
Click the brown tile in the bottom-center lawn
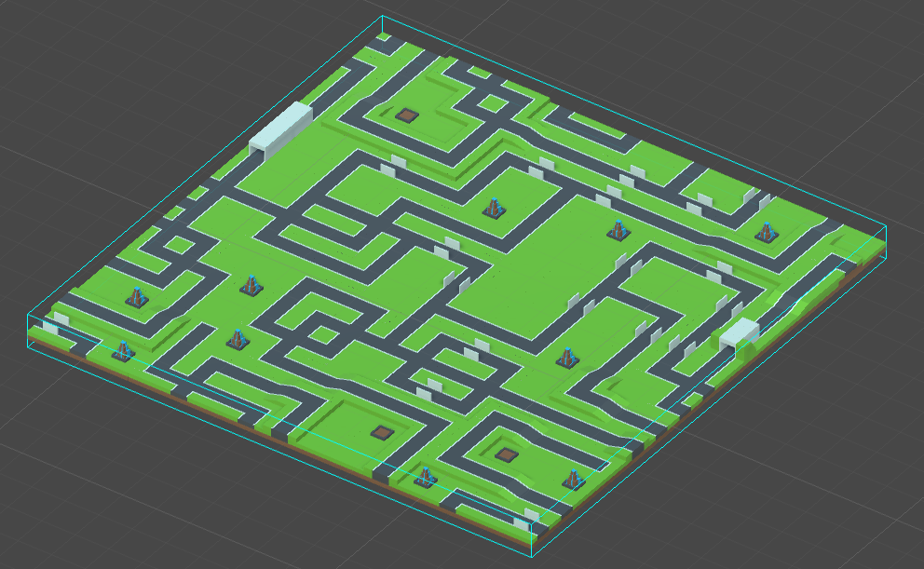click(383, 433)
